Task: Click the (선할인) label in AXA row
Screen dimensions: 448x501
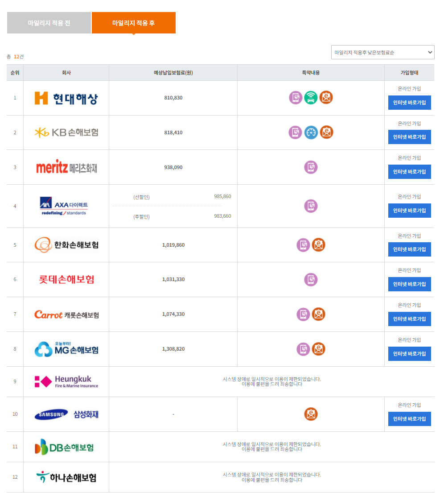Action: 141,197
